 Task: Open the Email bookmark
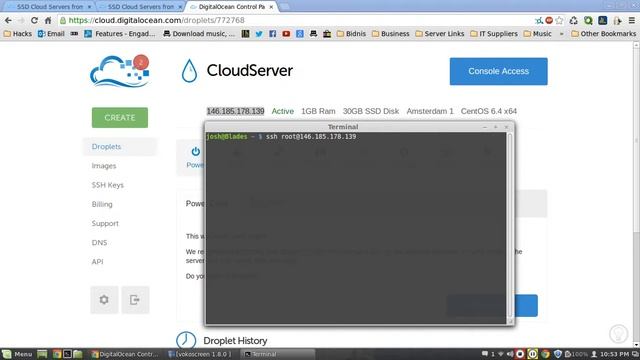click(51, 34)
